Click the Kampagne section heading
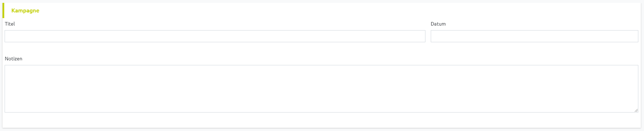Viewport: 644px width, 131px height. coord(25,11)
